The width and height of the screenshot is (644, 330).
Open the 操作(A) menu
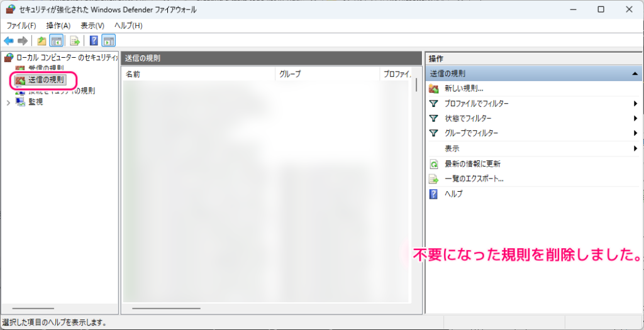pyautogui.click(x=58, y=25)
